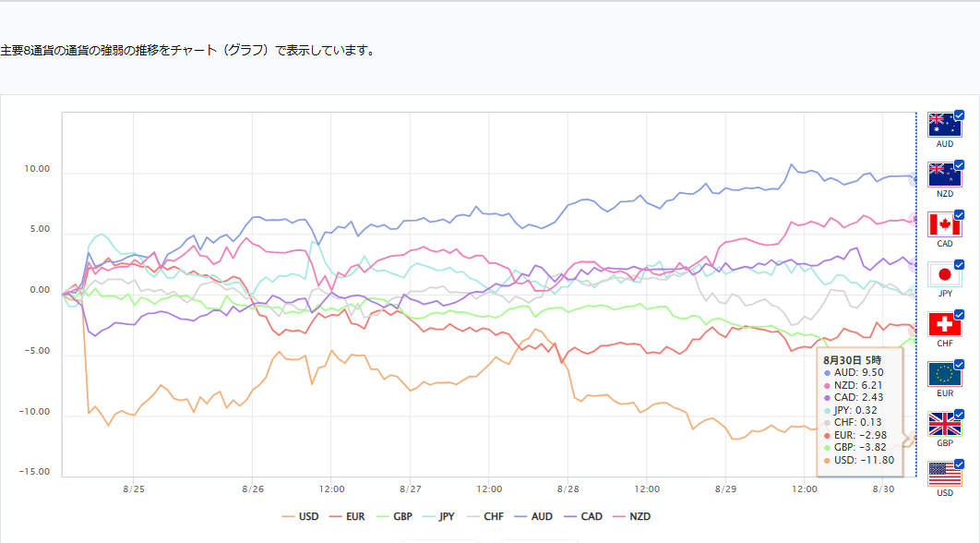Click the 8/28 date label on x-axis
980x543 pixels.
click(x=568, y=489)
